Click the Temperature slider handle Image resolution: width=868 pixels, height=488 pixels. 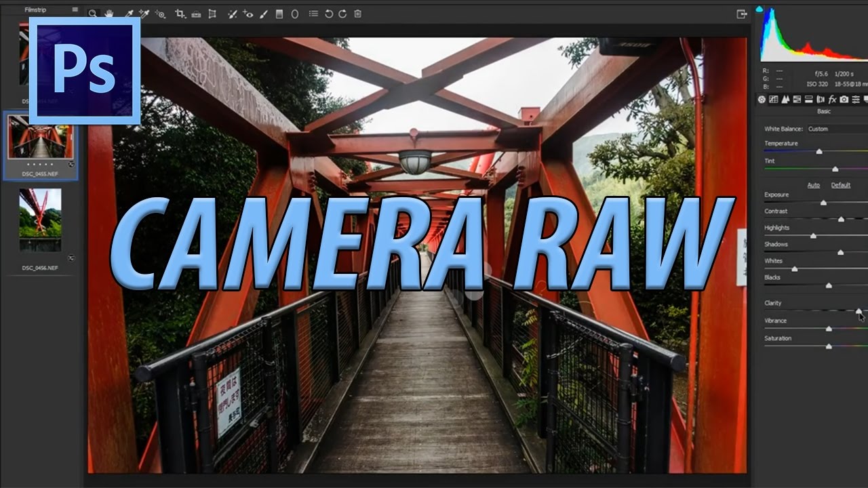pyautogui.click(x=819, y=152)
